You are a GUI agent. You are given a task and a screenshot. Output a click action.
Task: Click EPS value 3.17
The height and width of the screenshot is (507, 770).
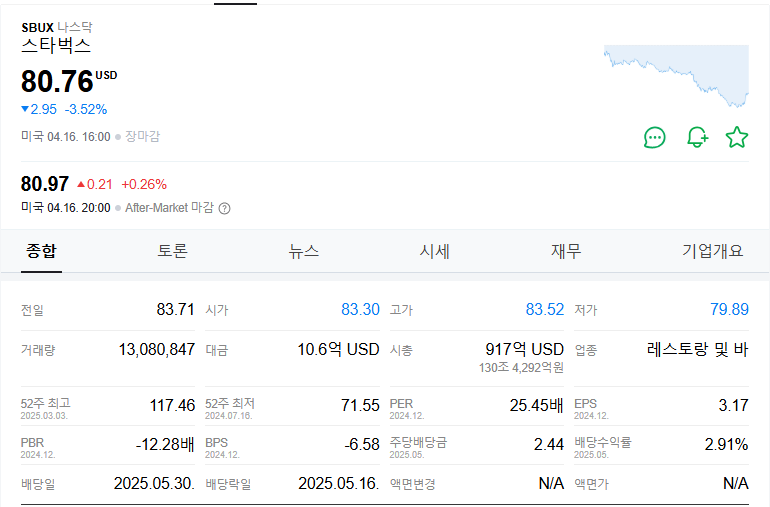pyautogui.click(x=734, y=405)
